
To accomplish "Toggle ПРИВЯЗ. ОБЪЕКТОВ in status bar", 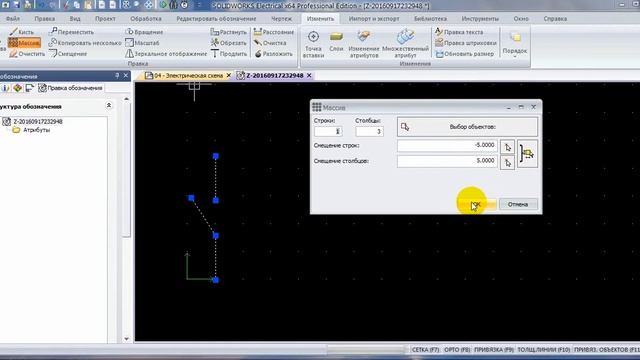I will (607, 350).
